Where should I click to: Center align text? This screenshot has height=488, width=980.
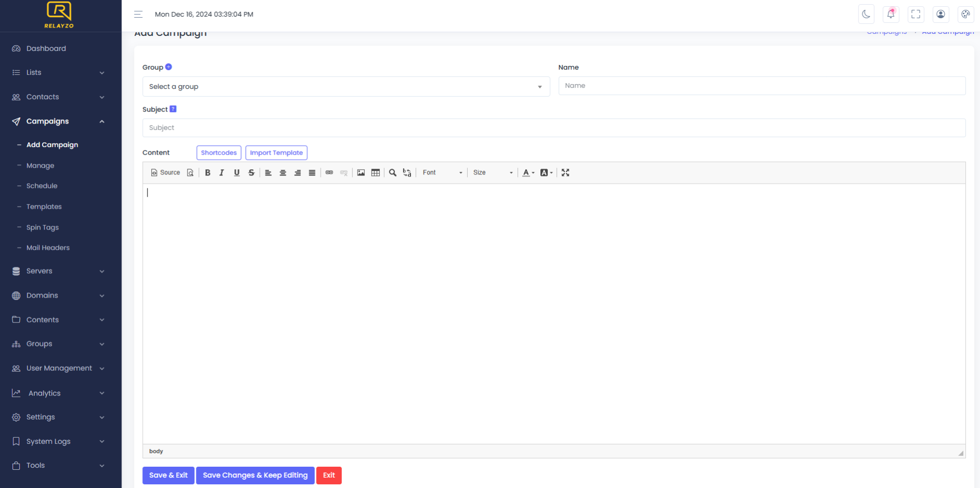[283, 173]
